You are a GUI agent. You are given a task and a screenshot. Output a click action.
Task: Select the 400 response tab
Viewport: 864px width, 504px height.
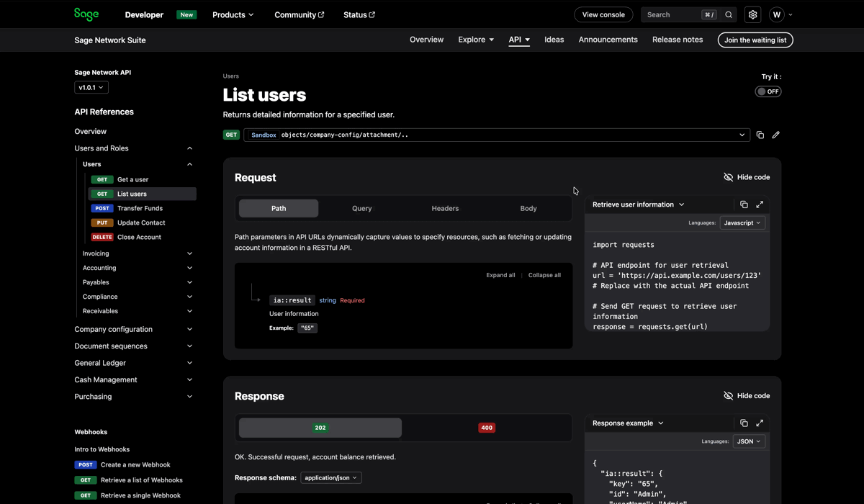tap(487, 428)
